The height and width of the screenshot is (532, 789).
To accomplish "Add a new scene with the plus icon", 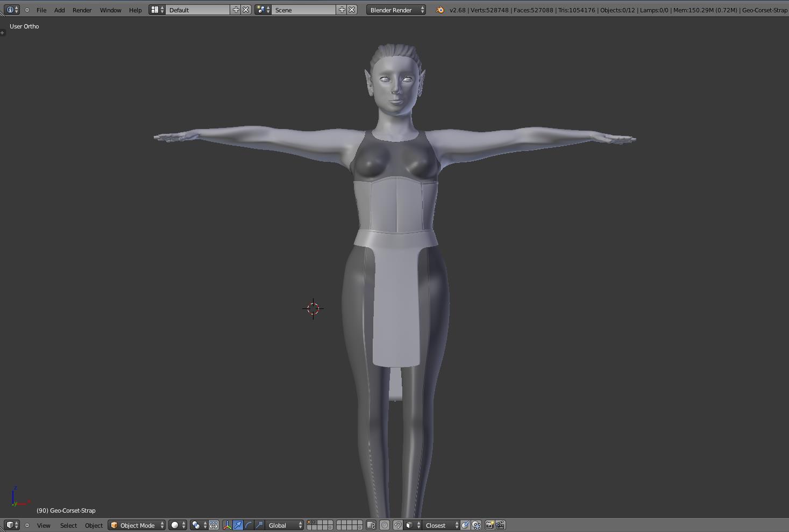I will click(342, 10).
